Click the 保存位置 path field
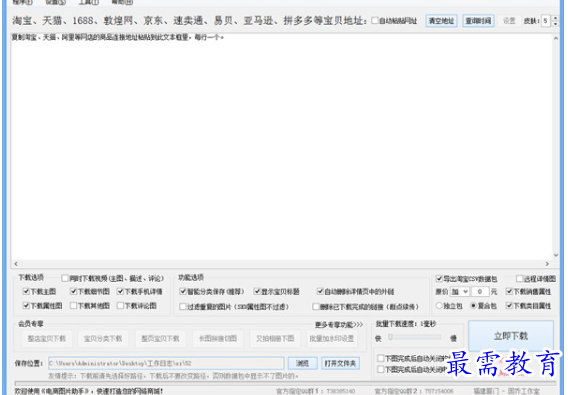This screenshot has height=395, width=568. 166,363
